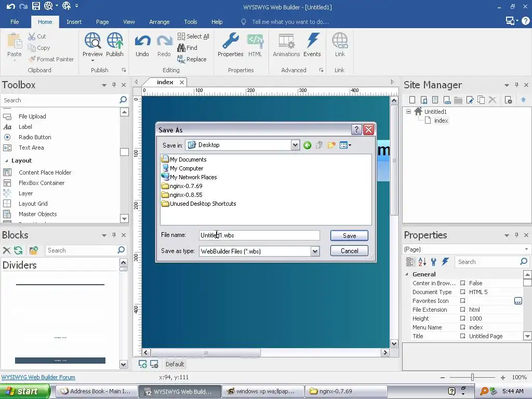Open the Save in location dropdown

pyautogui.click(x=295, y=145)
